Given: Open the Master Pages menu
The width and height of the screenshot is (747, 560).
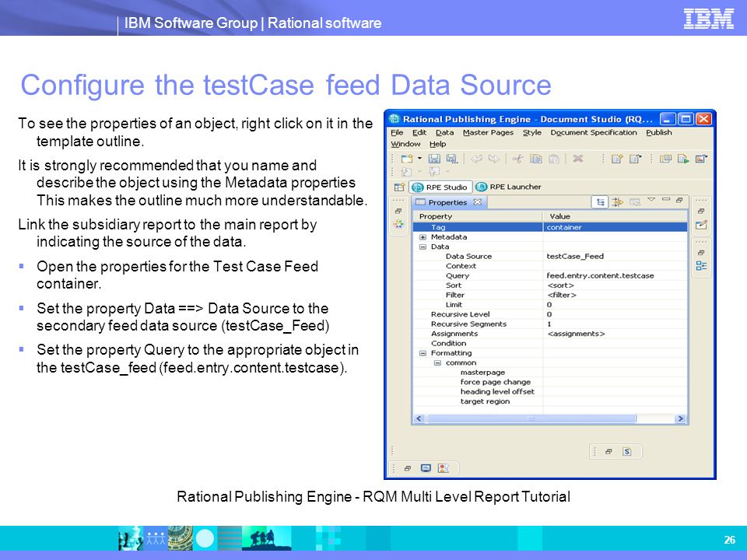Looking at the screenshot, I should pyautogui.click(x=488, y=132).
